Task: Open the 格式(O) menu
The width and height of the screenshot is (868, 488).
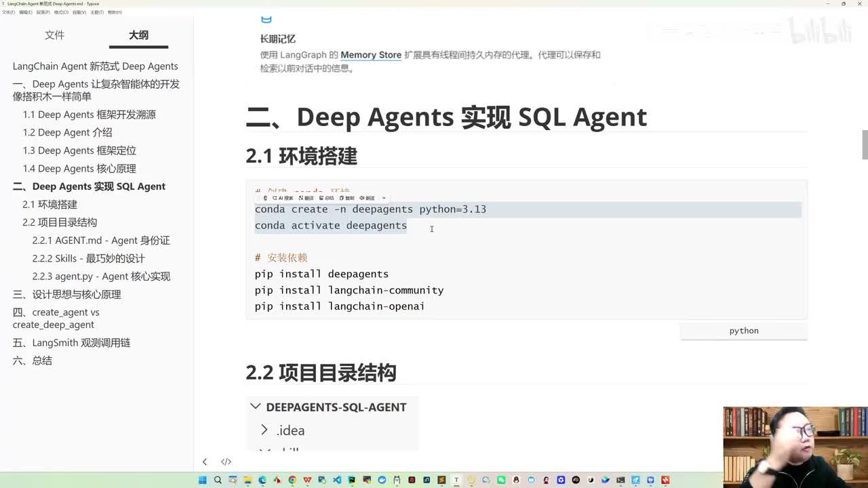Action: click(62, 12)
